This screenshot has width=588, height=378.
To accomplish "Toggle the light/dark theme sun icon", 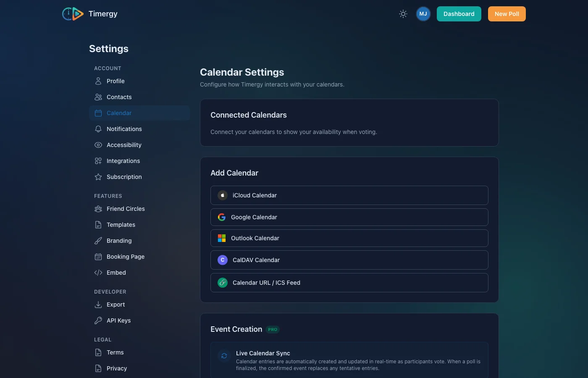I will tap(403, 14).
